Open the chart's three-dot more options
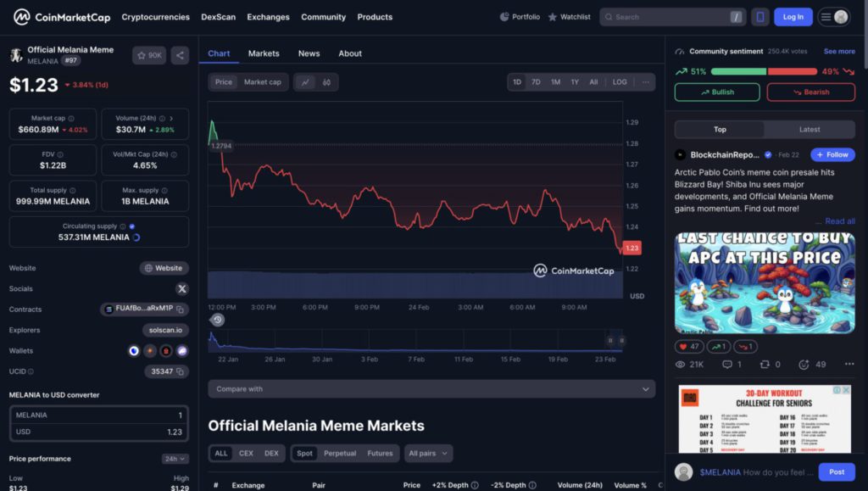868x491 pixels. tap(646, 82)
